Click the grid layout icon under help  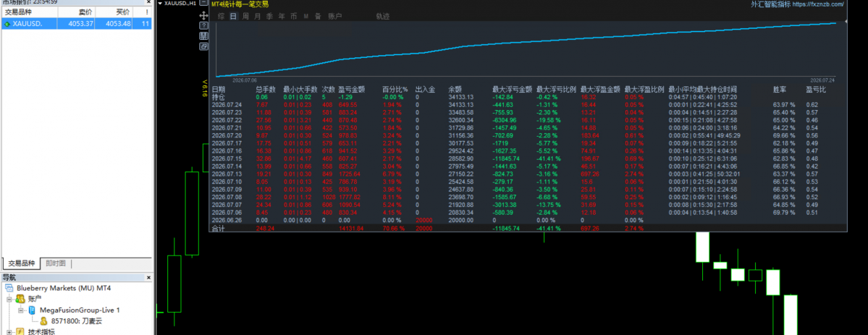point(203,36)
